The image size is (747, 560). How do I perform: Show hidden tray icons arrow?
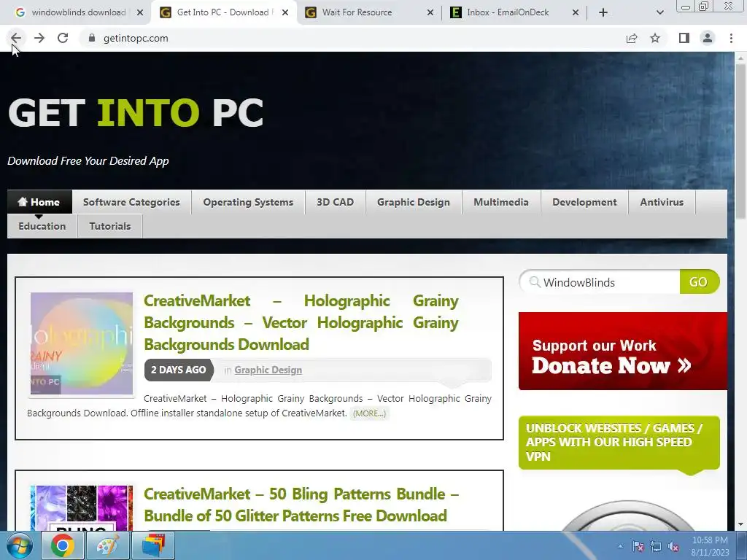coord(620,546)
